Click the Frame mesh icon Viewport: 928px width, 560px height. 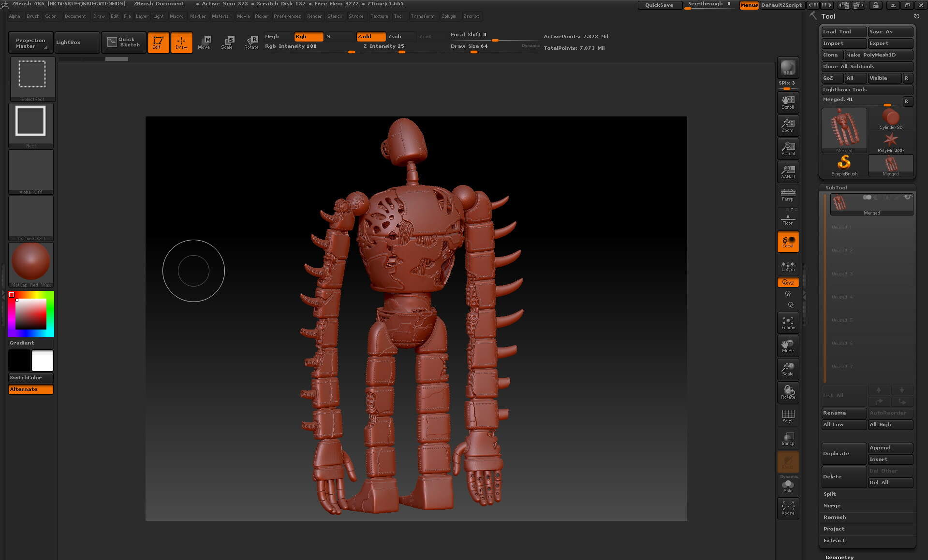click(x=788, y=322)
